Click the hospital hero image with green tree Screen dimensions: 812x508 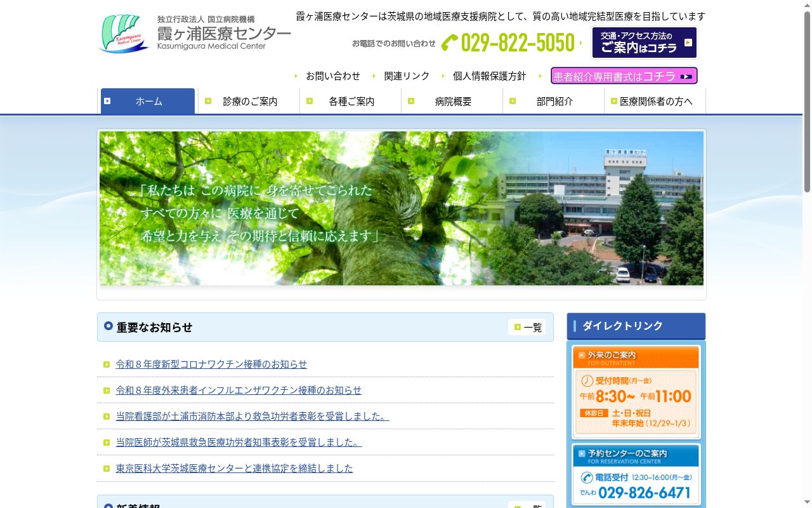click(x=402, y=208)
